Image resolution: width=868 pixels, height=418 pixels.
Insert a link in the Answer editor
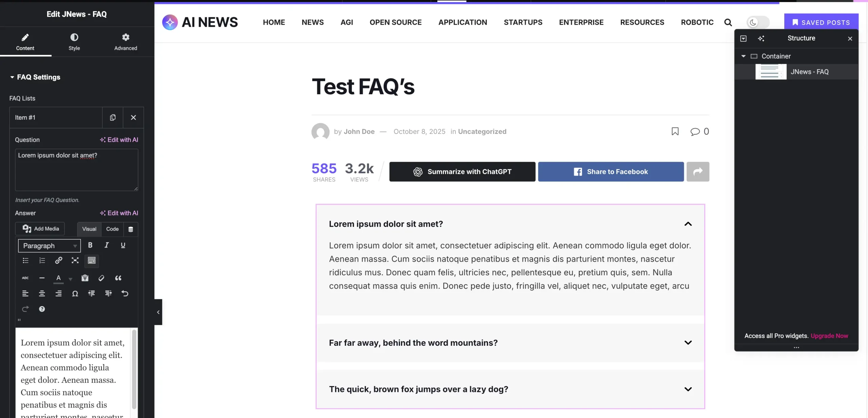[x=58, y=260]
